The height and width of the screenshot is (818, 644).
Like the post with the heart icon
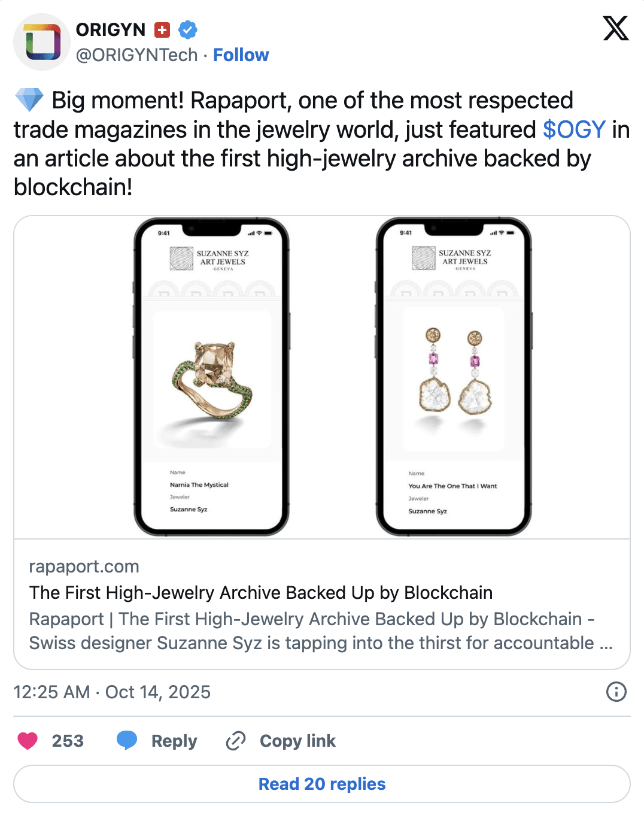point(28,741)
